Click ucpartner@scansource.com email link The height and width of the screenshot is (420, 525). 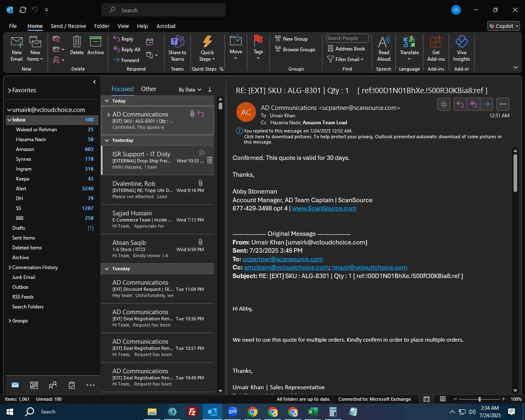click(x=283, y=259)
